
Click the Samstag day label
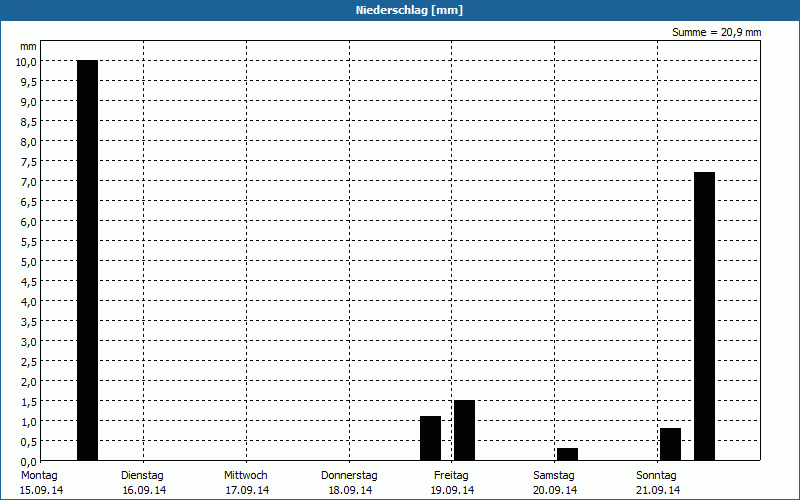click(x=554, y=475)
